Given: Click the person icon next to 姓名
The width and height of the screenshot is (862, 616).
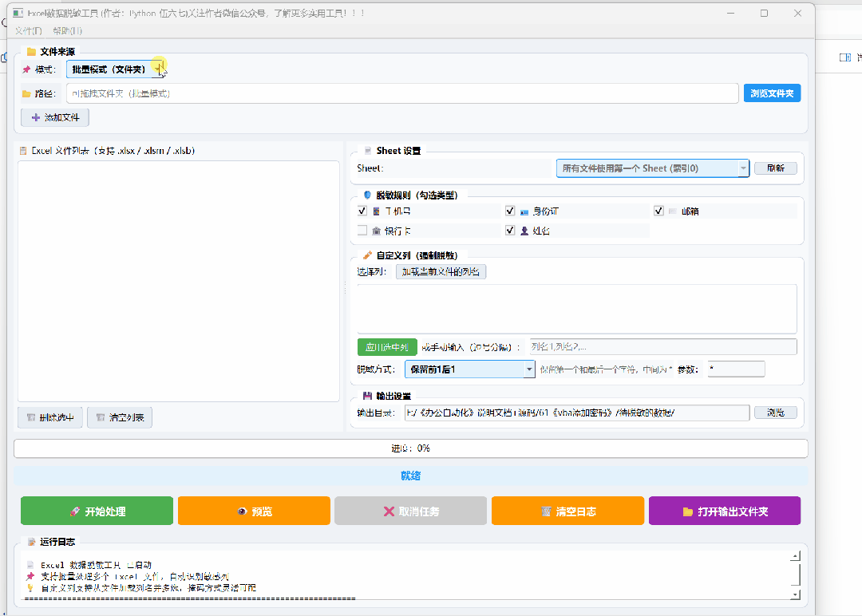Looking at the screenshot, I should tap(524, 231).
